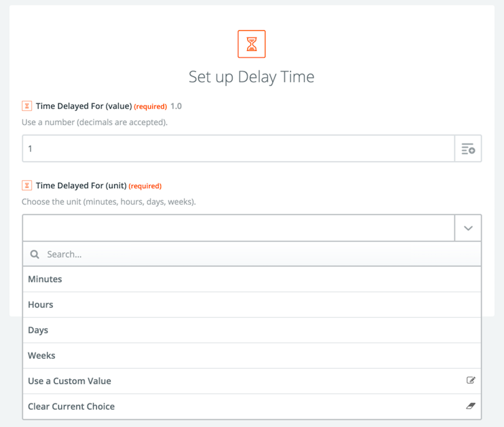Collapse the unit dropdown using chevron arrow

[x=468, y=228]
